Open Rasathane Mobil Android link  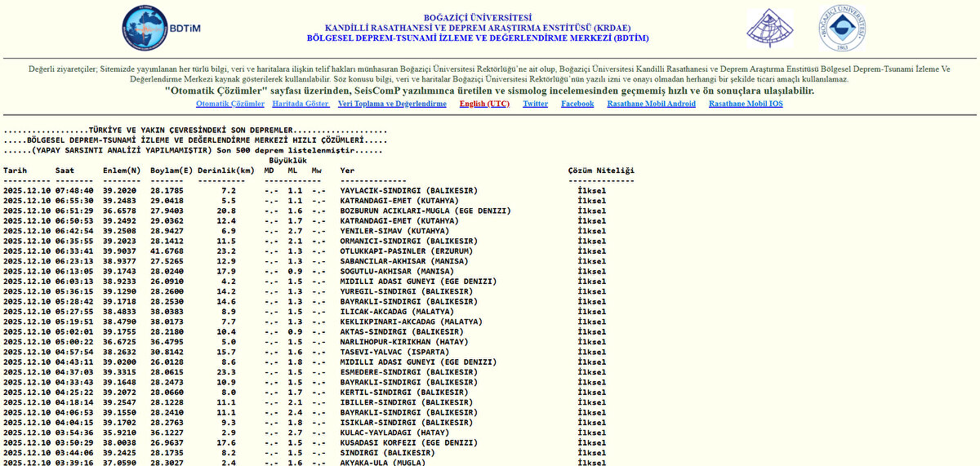click(x=651, y=104)
